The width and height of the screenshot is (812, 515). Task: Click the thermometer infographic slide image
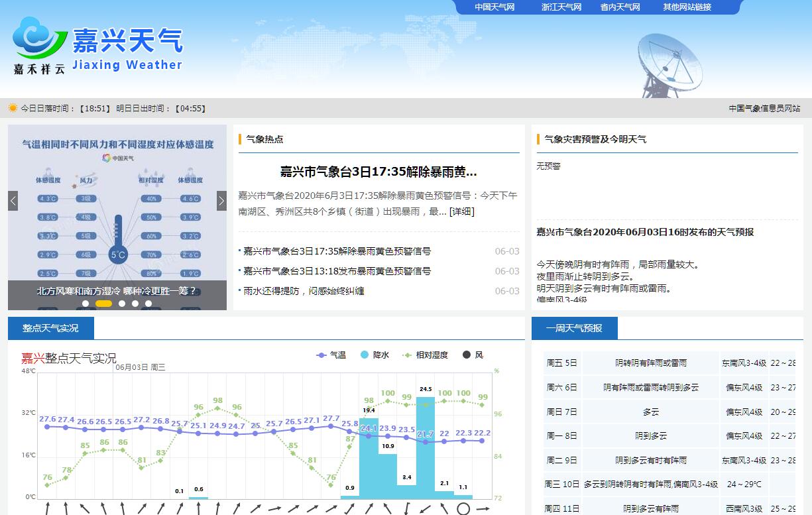click(117, 205)
